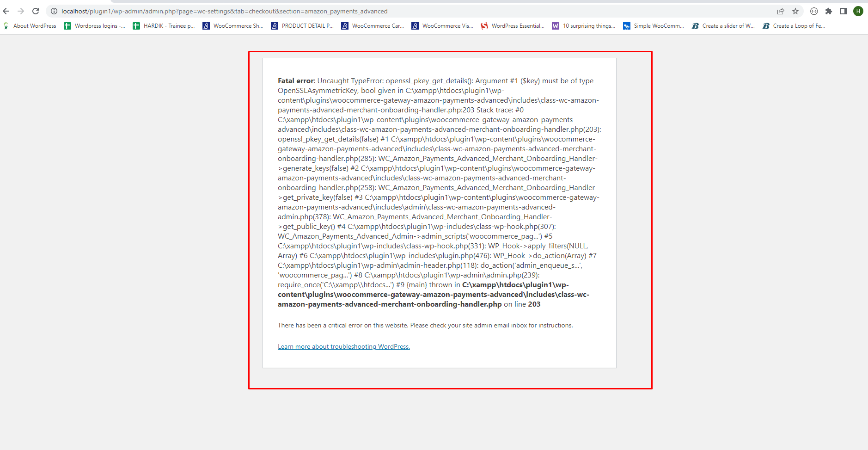Open WooCommerce Vis... bookmark
The width and height of the screenshot is (868, 450).
(443, 26)
